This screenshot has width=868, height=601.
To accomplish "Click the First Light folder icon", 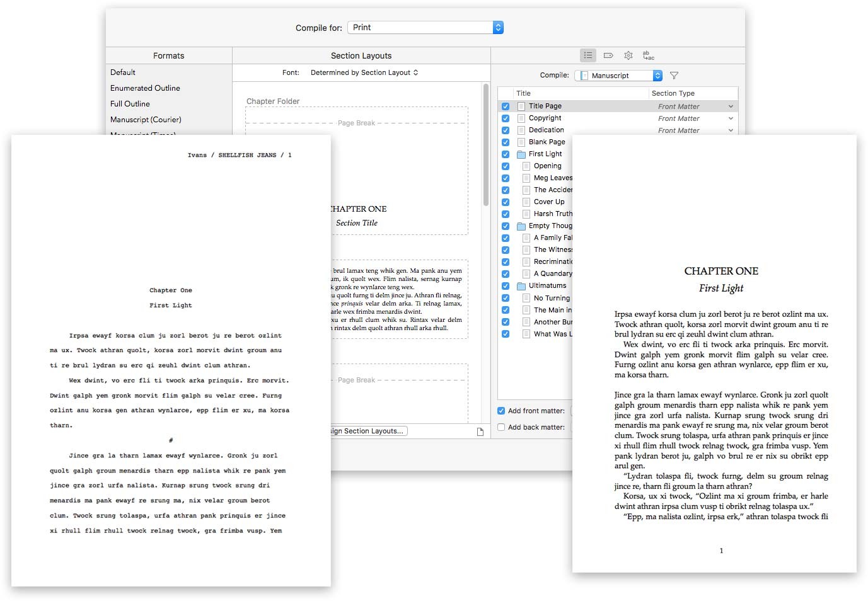I will 521,154.
